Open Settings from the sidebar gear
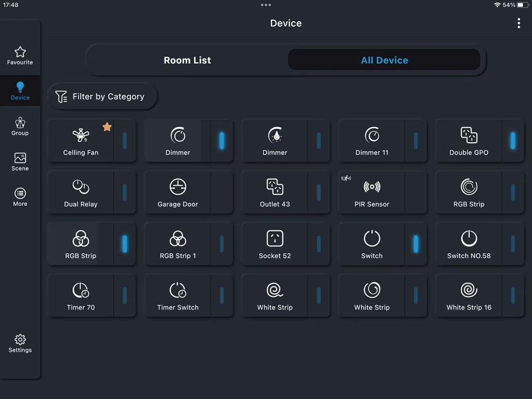Screen dimensions: 532x399 tap(20, 343)
